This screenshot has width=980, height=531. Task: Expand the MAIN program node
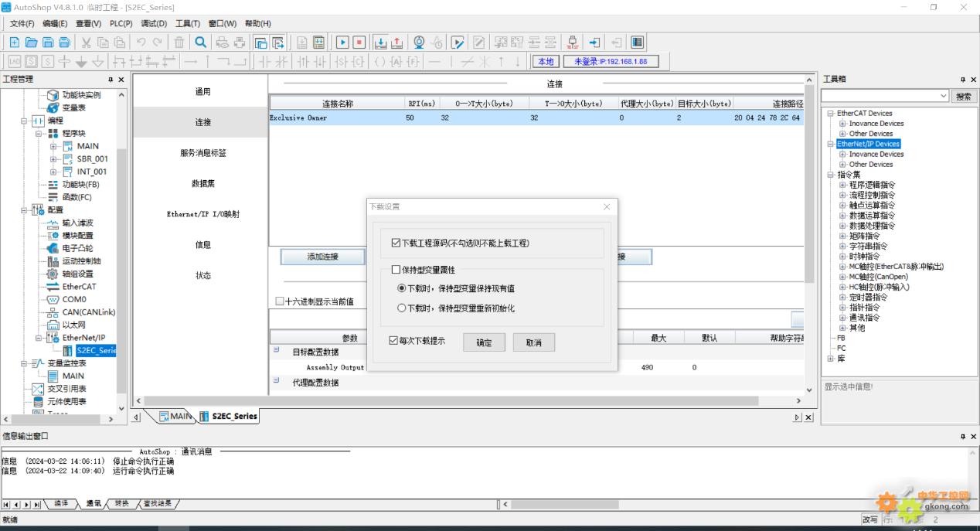click(x=54, y=146)
